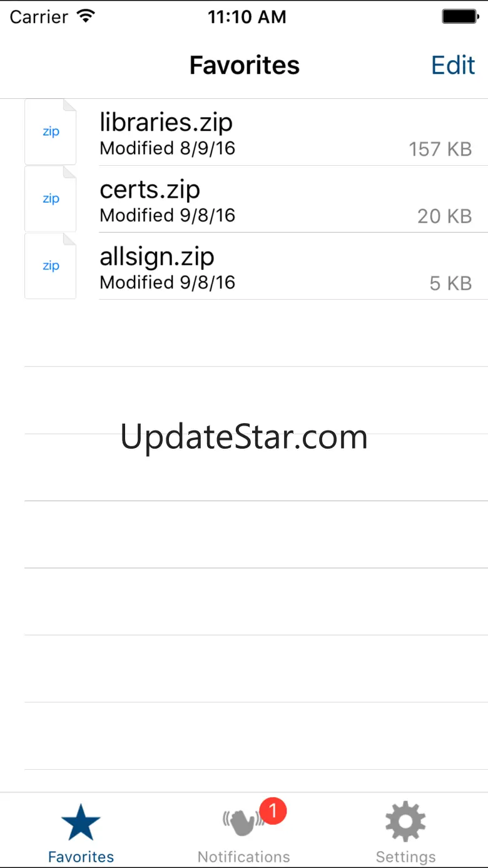Open the Settings gear icon

(x=405, y=821)
